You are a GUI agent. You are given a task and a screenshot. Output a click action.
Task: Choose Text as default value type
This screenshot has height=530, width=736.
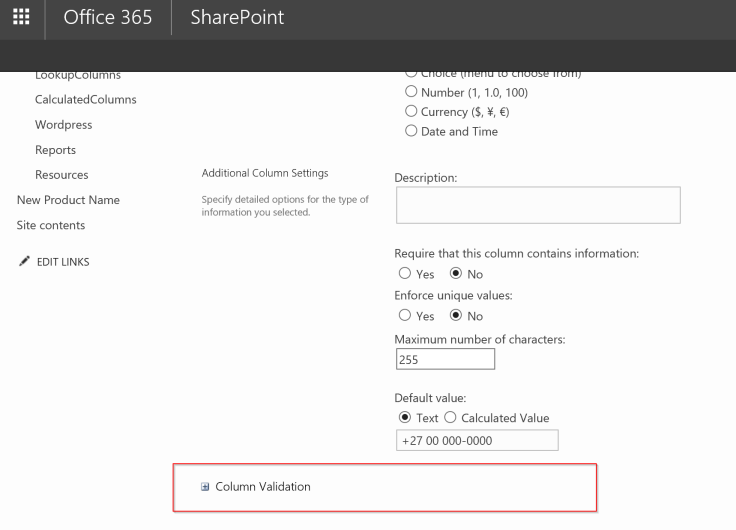coord(405,418)
